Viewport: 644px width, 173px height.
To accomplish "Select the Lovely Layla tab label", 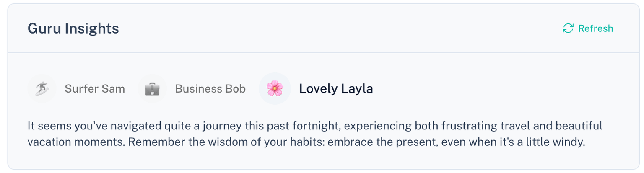I will 336,89.
